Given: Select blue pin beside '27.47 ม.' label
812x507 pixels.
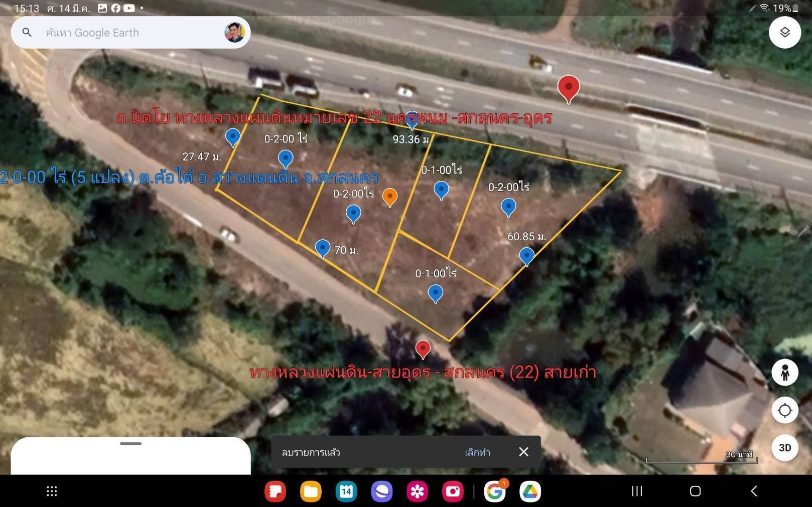Looking at the screenshot, I should [x=232, y=137].
